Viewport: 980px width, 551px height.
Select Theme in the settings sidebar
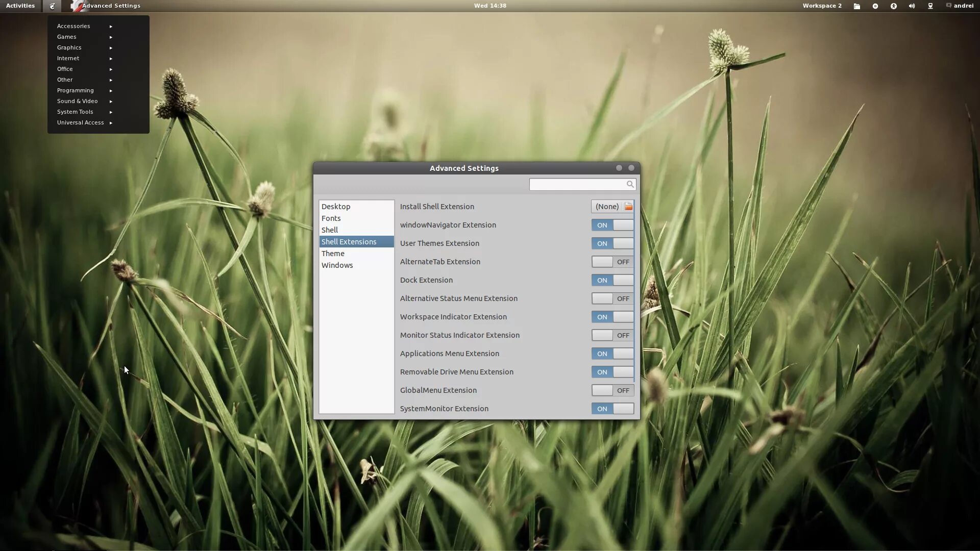coord(333,254)
